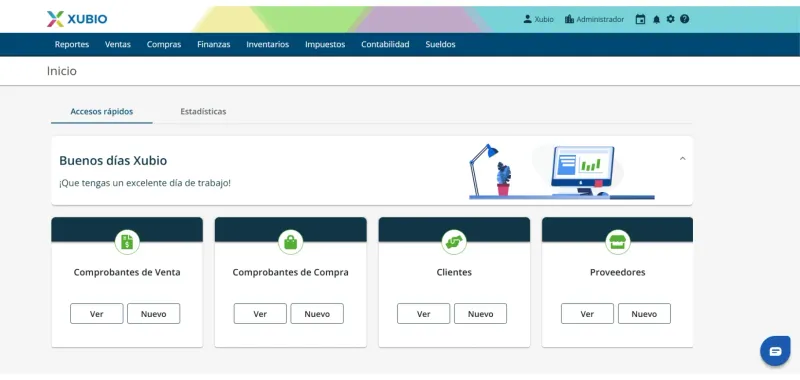This screenshot has height=380, width=800.
Task: Click the Proveedores store icon
Action: (618, 242)
